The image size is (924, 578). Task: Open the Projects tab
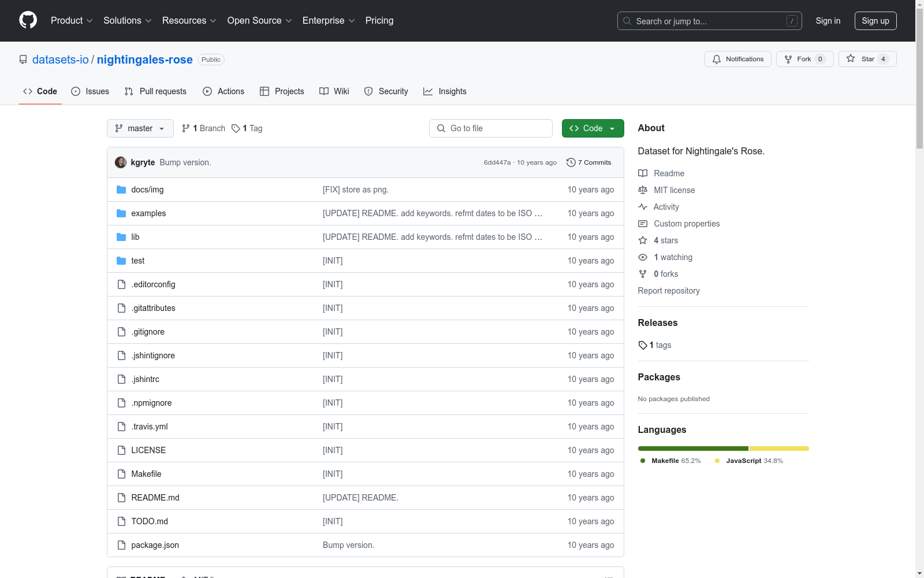tap(282, 91)
